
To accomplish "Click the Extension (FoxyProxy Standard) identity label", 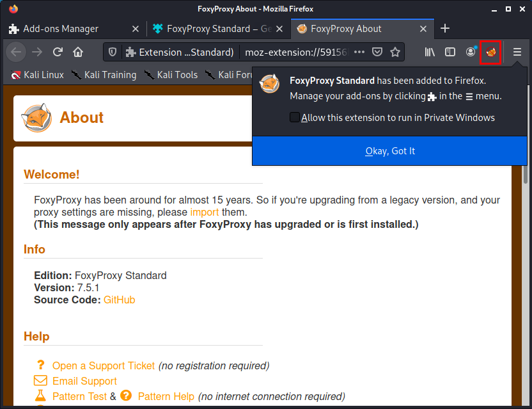I will pyautogui.click(x=180, y=52).
